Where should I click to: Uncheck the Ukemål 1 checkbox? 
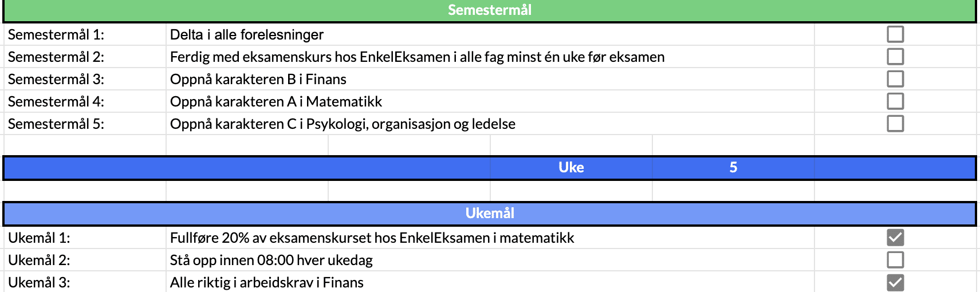[895, 238]
